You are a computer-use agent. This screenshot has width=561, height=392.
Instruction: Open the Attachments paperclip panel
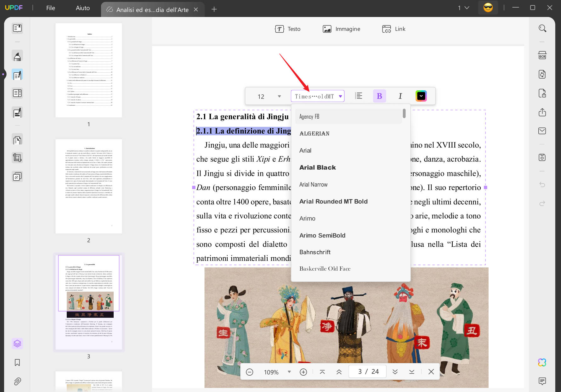[x=17, y=381]
